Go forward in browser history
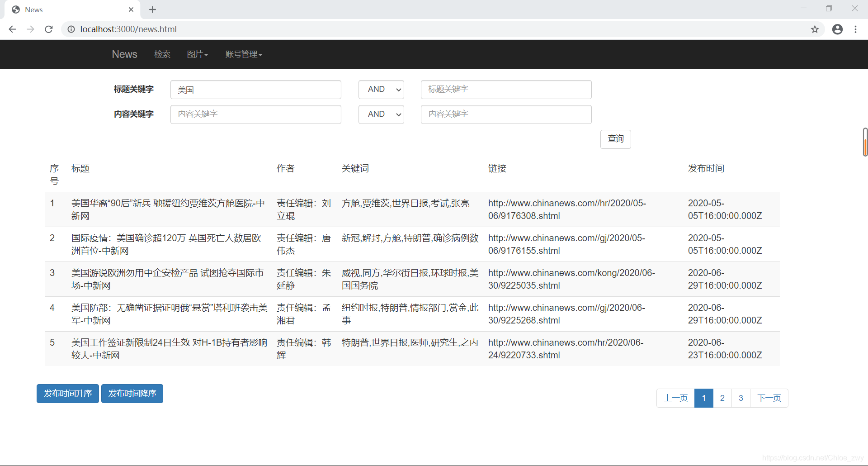The height and width of the screenshot is (466, 868). point(30,29)
